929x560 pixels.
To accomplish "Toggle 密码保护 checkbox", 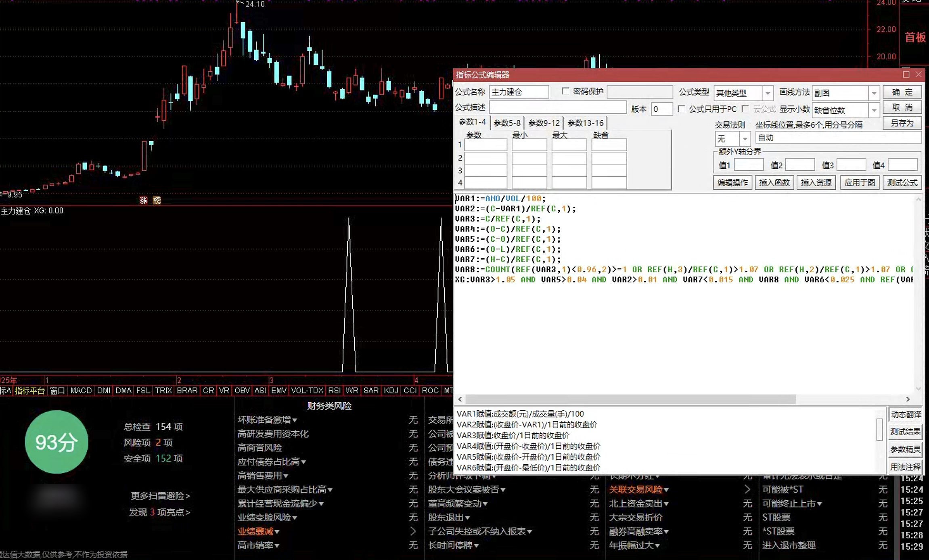I will pos(565,91).
